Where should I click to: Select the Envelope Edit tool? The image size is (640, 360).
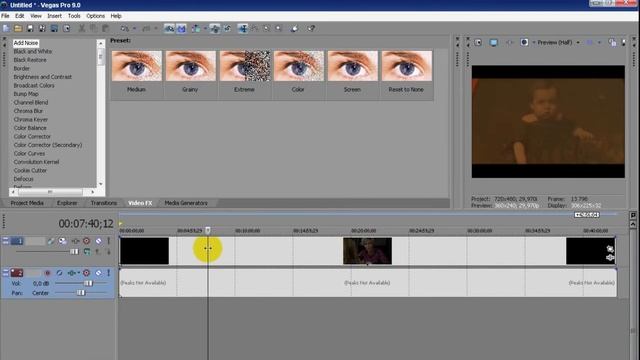(x=254, y=29)
